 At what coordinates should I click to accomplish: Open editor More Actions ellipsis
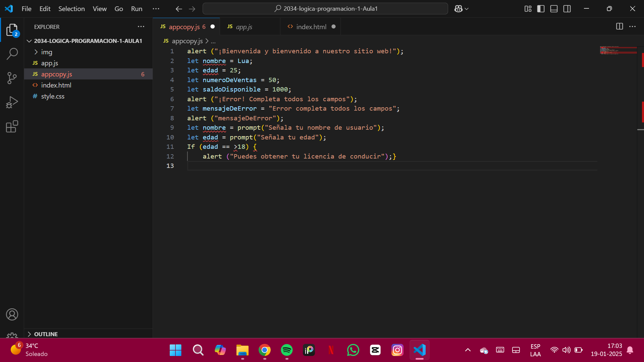click(x=632, y=26)
